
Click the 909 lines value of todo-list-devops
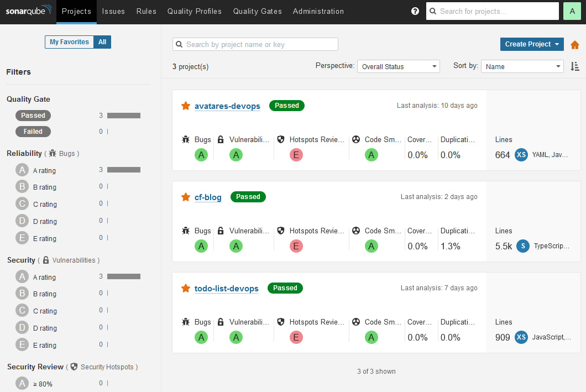(x=503, y=337)
